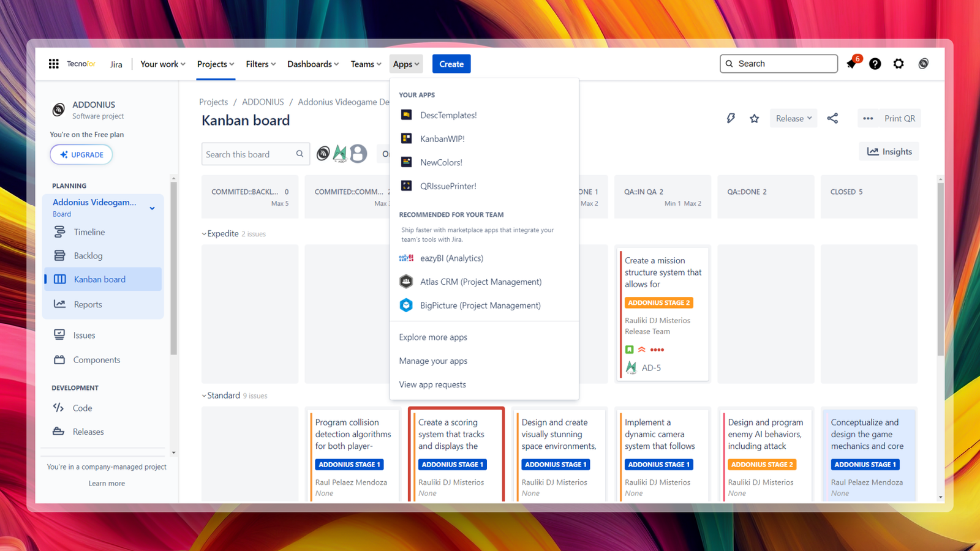Open the Release dropdown button

click(x=793, y=118)
